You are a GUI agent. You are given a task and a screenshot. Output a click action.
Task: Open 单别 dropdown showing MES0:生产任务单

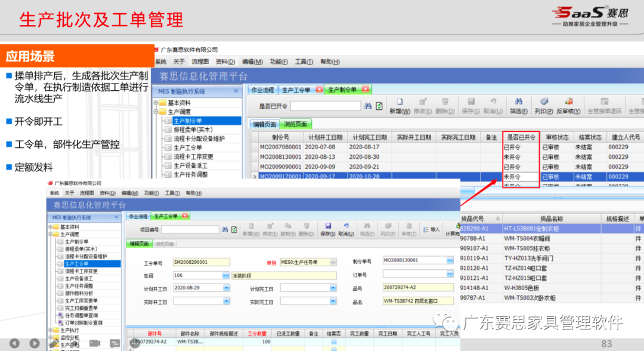[333, 262]
